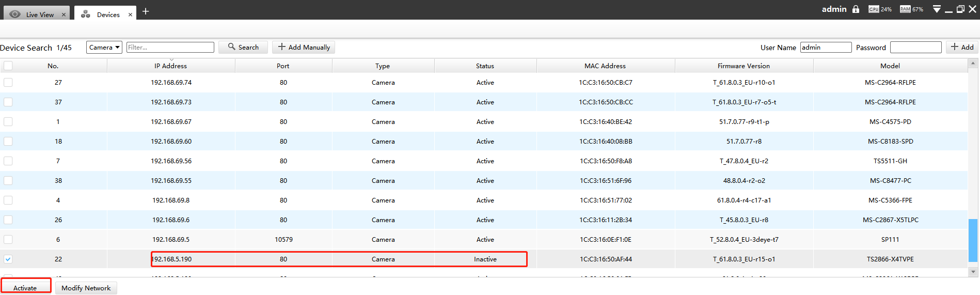Image resolution: width=980 pixels, height=295 pixels.
Task: Focus the Password field
Action: click(916, 47)
